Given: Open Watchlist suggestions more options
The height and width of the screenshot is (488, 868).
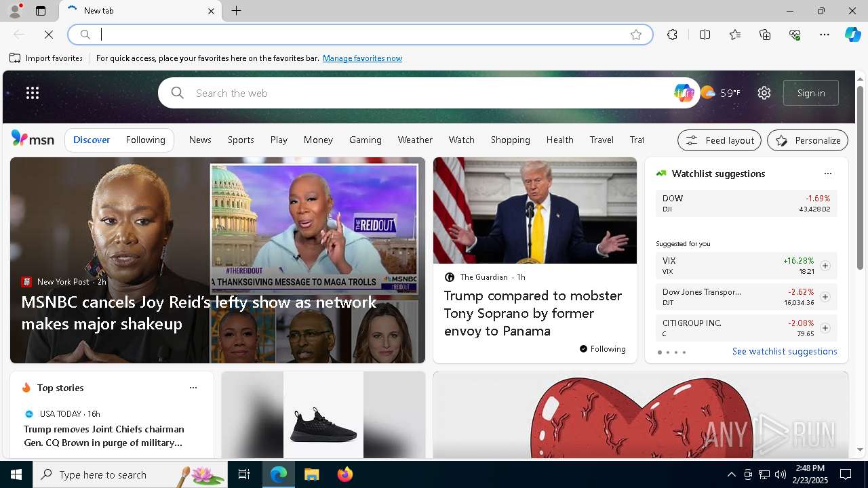Looking at the screenshot, I should [x=827, y=174].
